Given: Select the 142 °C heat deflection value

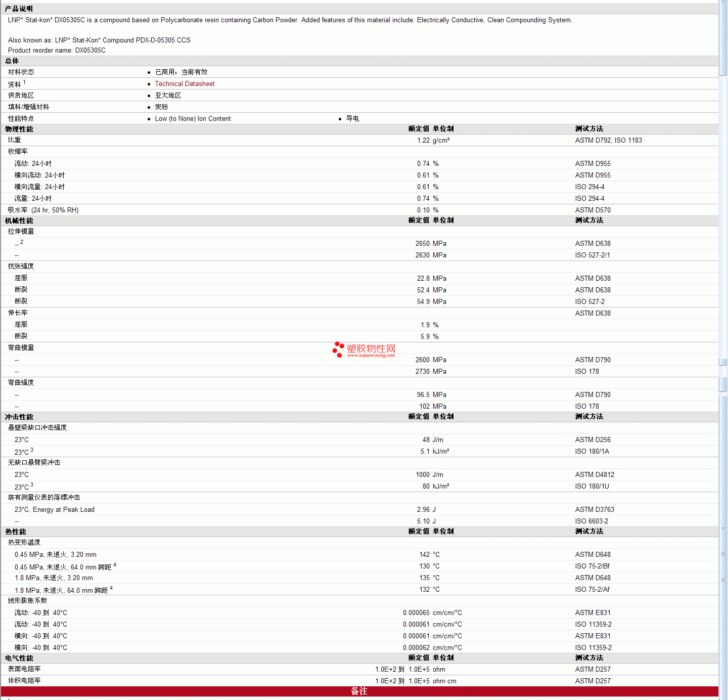Looking at the screenshot, I should (x=429, y=555).
